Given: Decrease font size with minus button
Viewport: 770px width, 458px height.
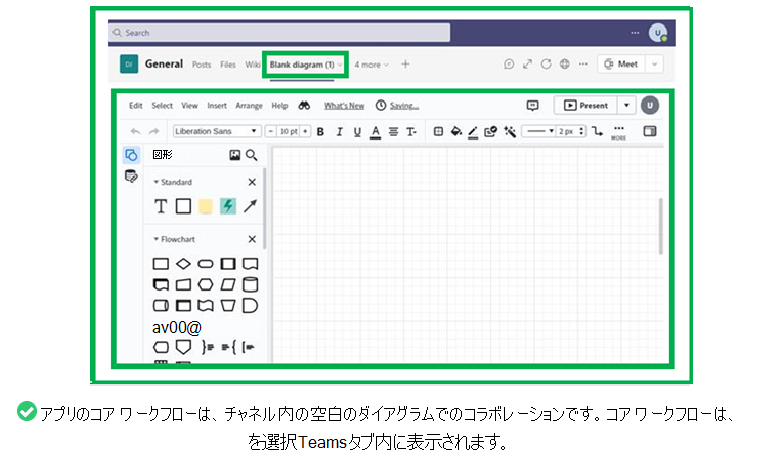Looking at the screenshot, I should 271,131.
